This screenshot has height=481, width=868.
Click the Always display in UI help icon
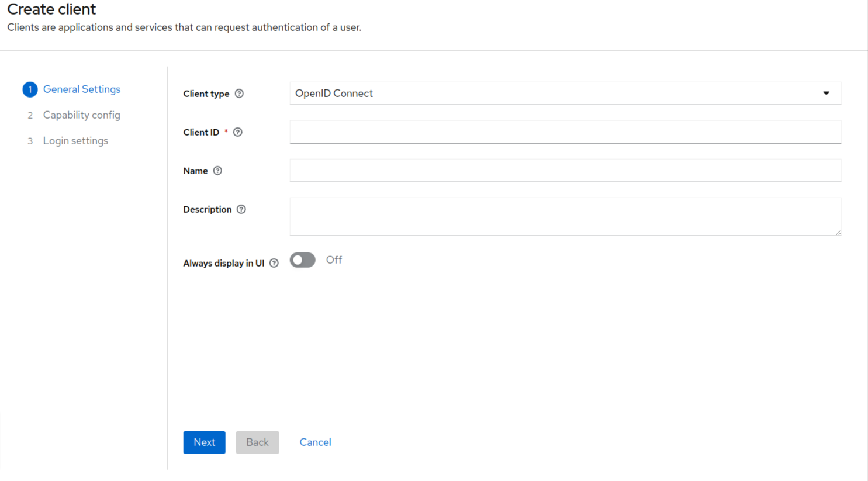(274, 263)
